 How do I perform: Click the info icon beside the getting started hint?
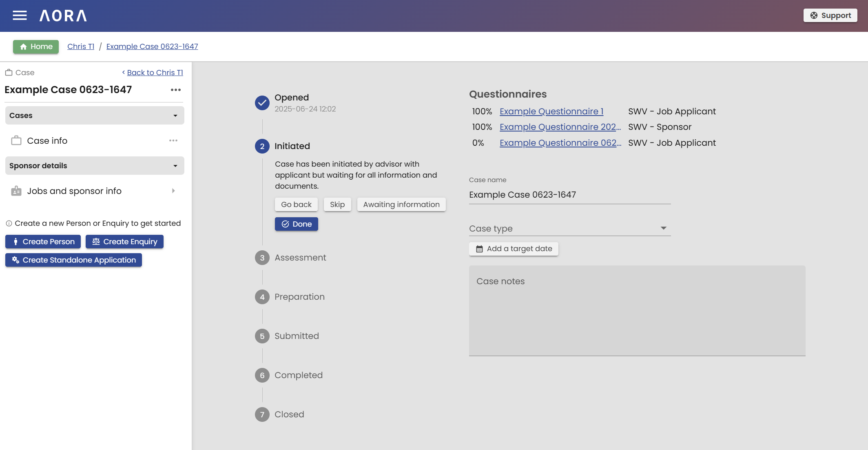click(9, 223)
